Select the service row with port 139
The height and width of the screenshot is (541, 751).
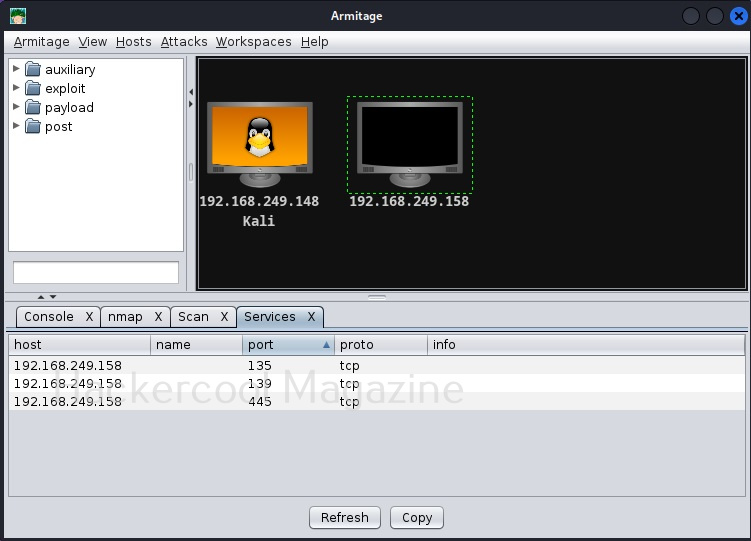(376, 383)
